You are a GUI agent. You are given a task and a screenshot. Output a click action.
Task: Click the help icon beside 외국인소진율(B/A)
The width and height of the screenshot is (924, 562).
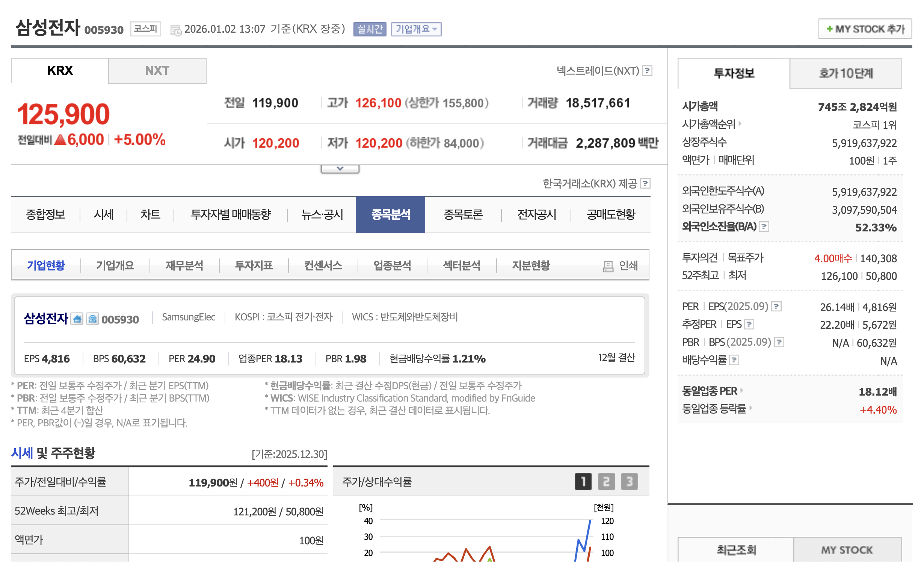tap(764, 227)
